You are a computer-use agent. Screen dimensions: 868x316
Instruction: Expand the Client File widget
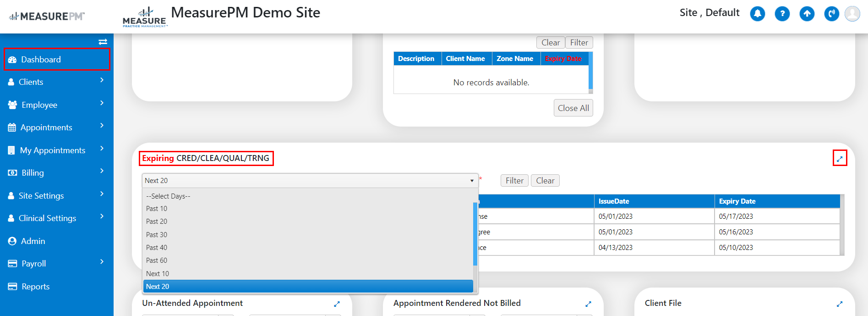(840, 304)
